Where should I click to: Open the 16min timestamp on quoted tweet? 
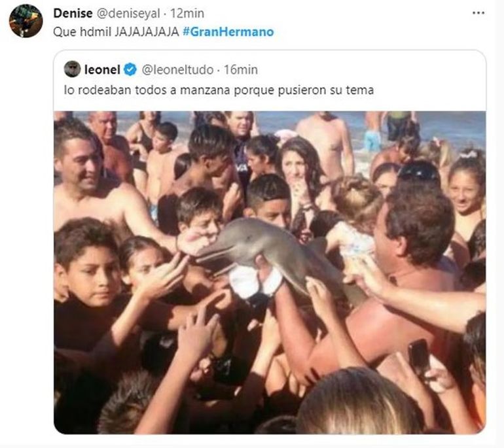pyautogui.click(x=241, y=69)
